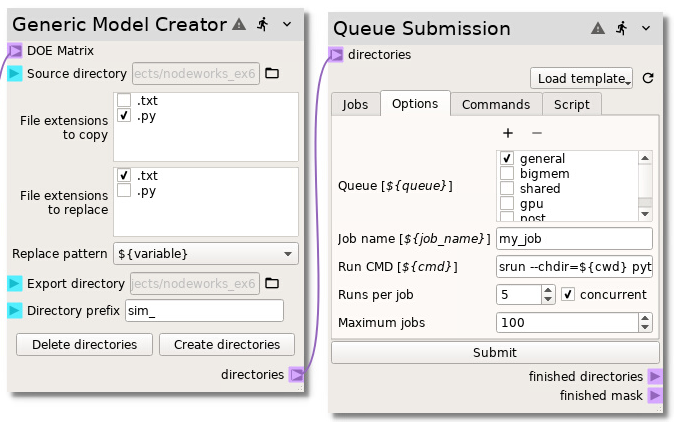Screen dimensions: 674x422
Task: Switch to the Commands tab
Action: click(x=495, y=104)
